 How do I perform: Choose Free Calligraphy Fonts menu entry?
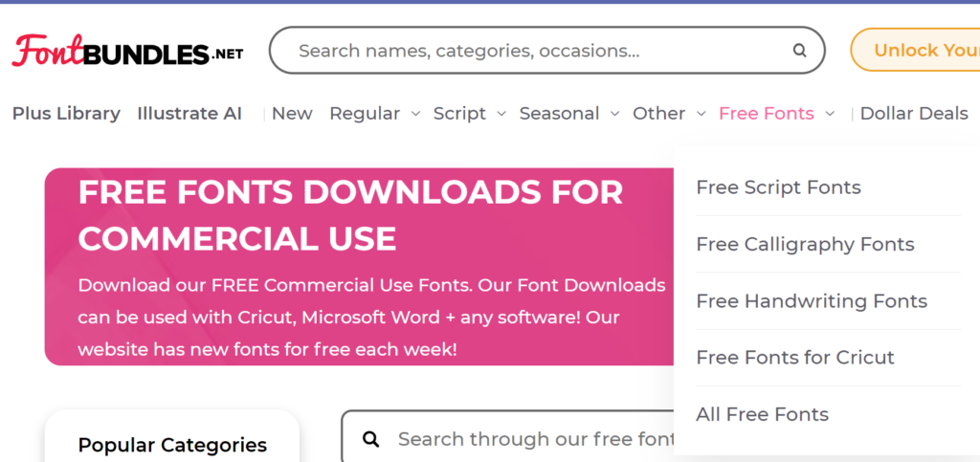805,244
